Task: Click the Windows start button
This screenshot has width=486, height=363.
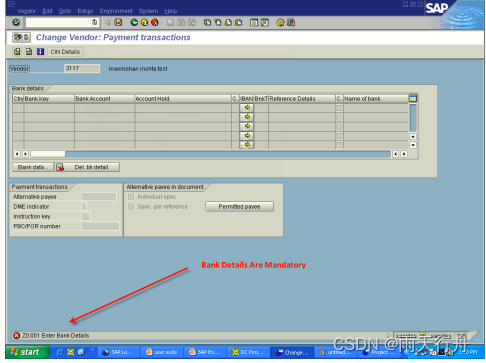Action: [x=27, y=352]
